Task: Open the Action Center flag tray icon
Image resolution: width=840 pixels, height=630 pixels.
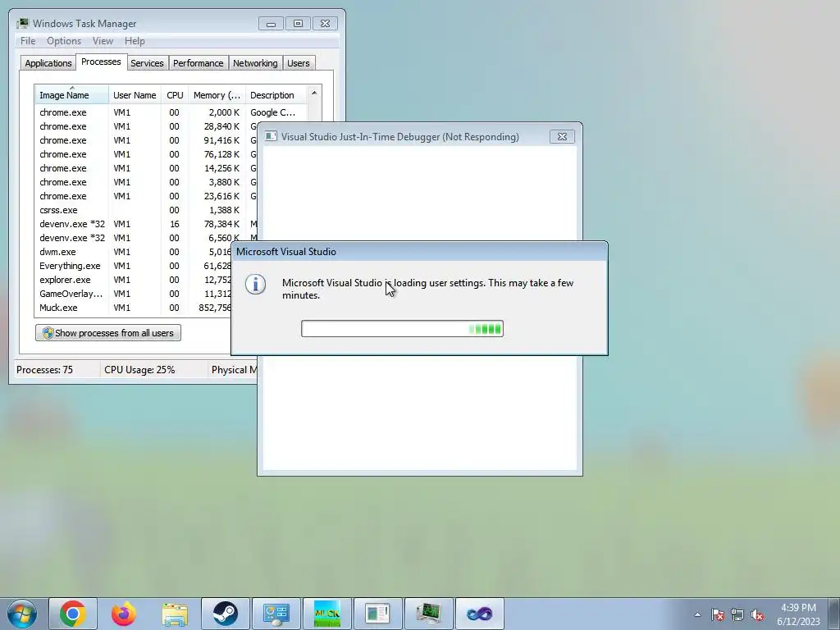Action: tap(718, 614)
